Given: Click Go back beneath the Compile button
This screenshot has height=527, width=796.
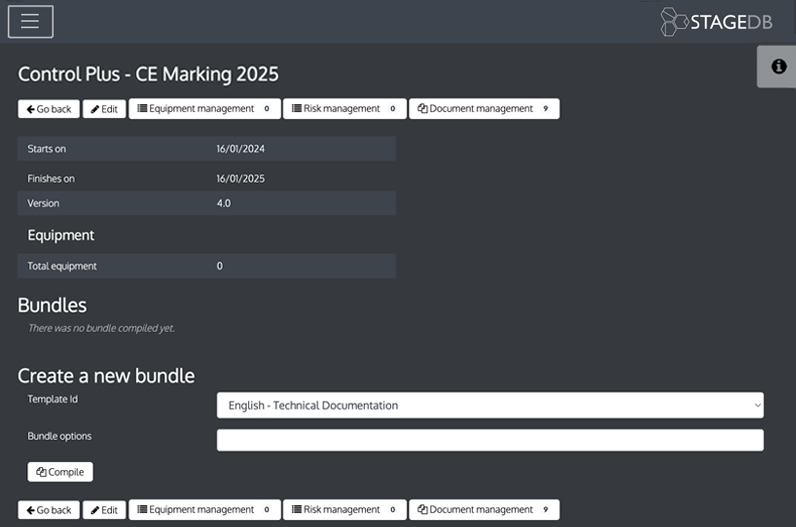Looking at the screenshot, I should point(48,510).
